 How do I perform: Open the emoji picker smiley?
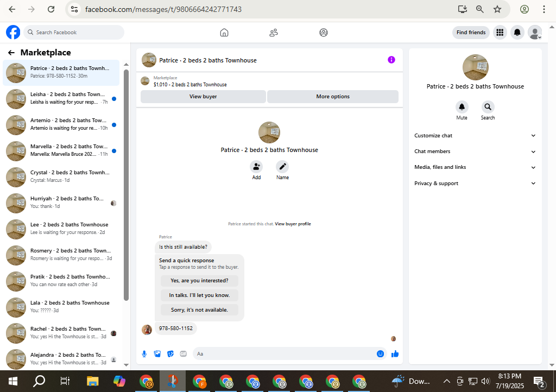(x=380, y=353)
